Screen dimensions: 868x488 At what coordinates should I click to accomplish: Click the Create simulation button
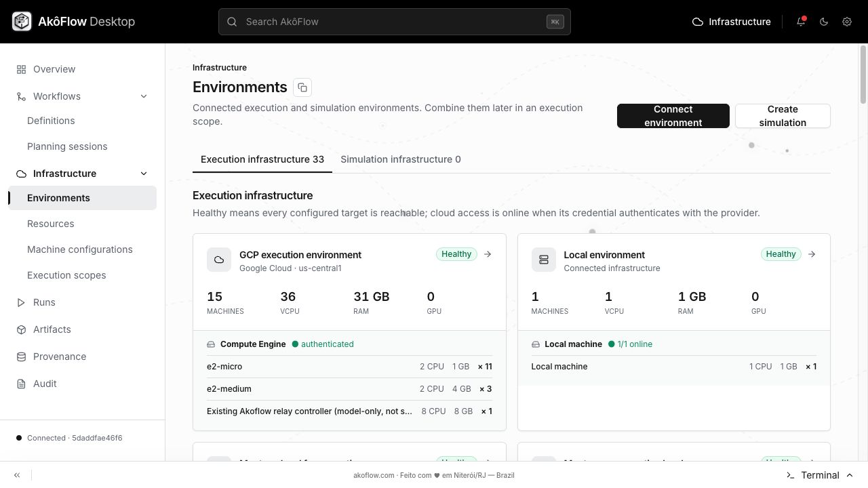pos(783,116)
